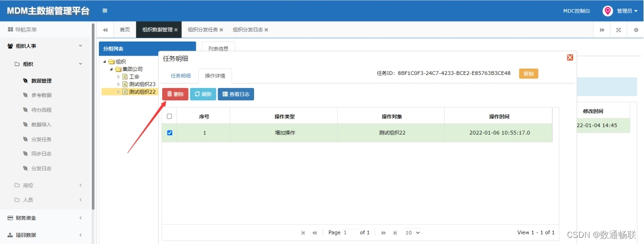Switch to 首页 tab
This screenshot has width=644, height=244.
click(125, 30)
